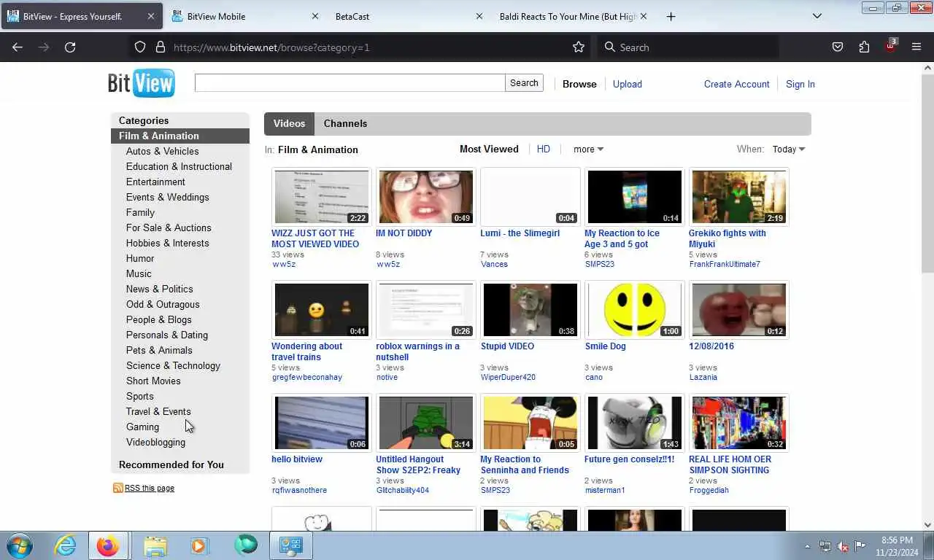Image resolution: width=934 pixels, height=560 pixels.
Task: Close the BitView Mobile tab
Action: (315, 16)
